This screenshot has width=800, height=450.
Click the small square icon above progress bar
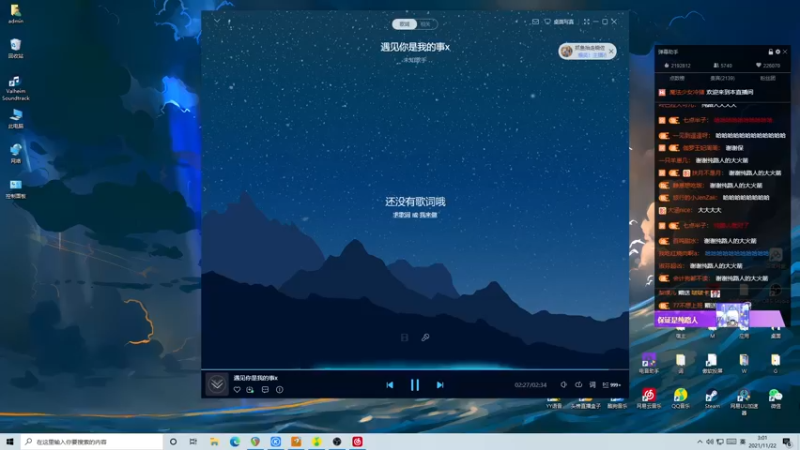pos(405,337)
